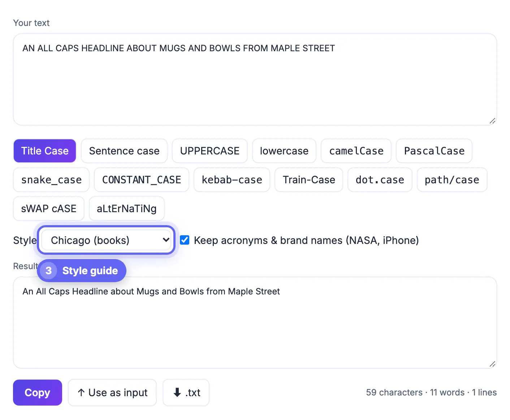Screen dimensions: 510x420
Task: Choose camelCase format
Action: pos(356,151)
